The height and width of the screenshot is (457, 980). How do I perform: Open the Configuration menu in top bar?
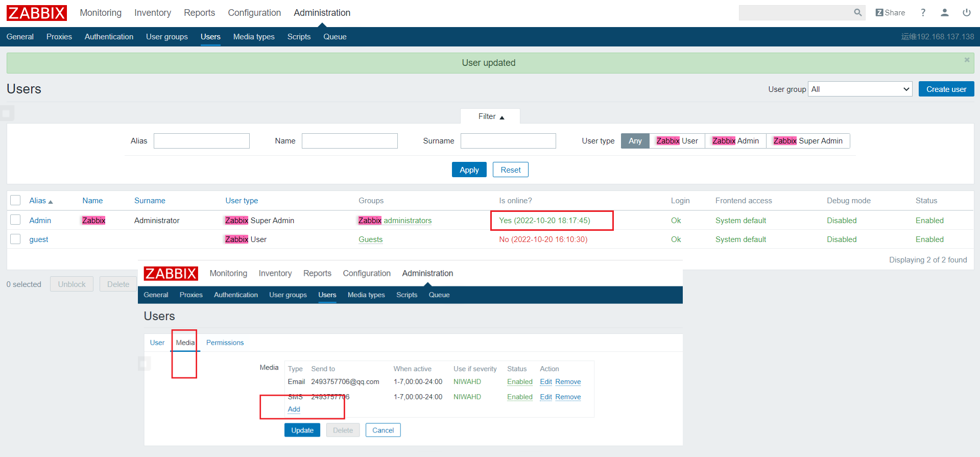(254, 13)
